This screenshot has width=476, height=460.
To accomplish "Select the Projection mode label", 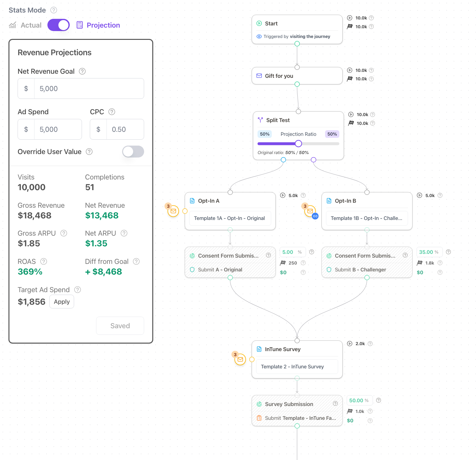I will click(103, 25).
